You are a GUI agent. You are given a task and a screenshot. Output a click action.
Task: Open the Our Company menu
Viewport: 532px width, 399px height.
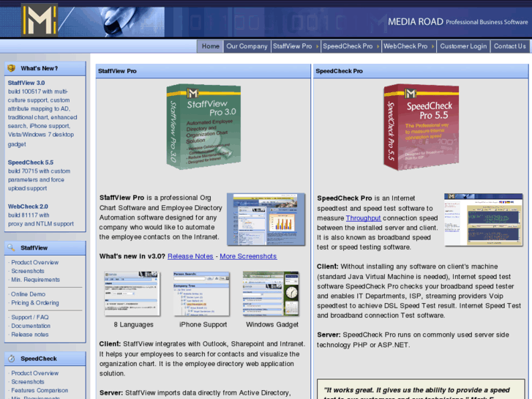[247, 46]
